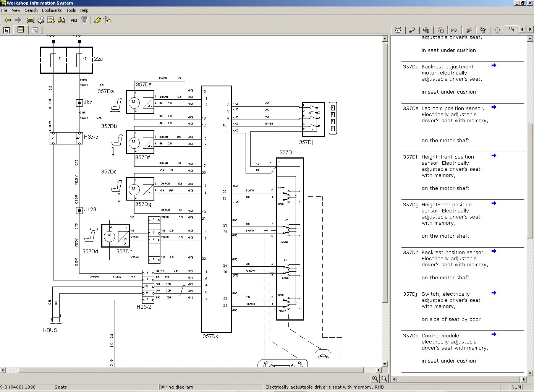Screen dimensions: 534x392
Task: Open the tools and gear tab in right panel
Action: click(483, 30)
